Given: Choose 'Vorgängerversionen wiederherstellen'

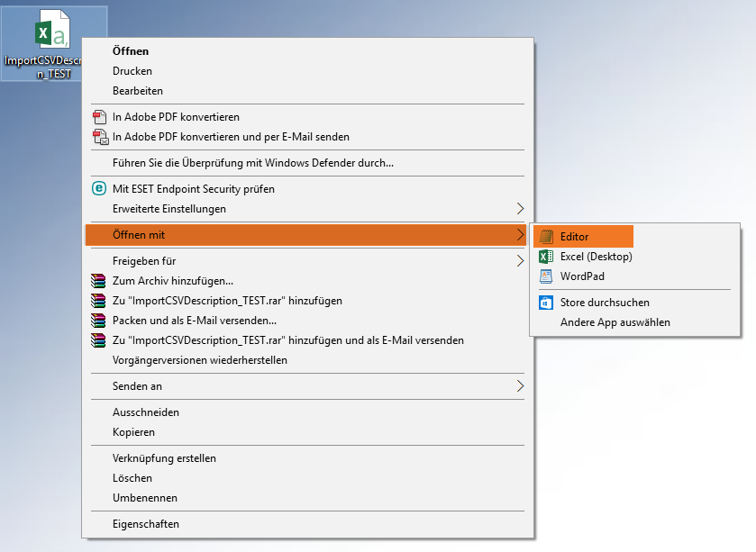Looking at the screenshot, I should coord(308,360).
